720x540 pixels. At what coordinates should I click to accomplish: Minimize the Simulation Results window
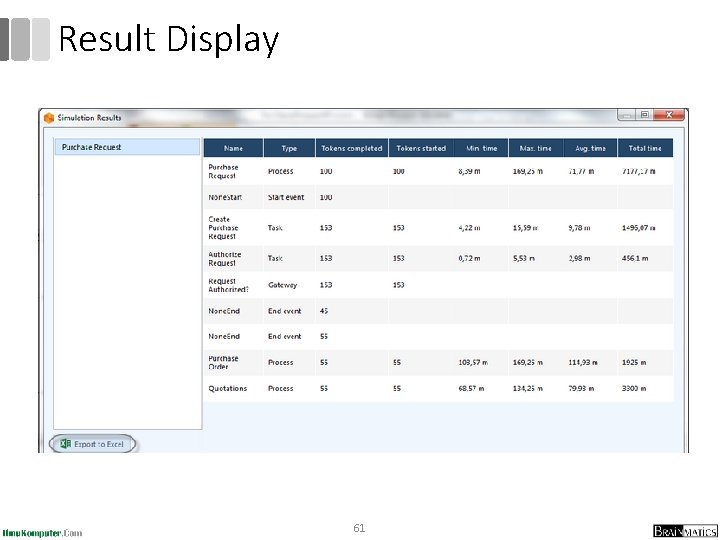[627, 115]
